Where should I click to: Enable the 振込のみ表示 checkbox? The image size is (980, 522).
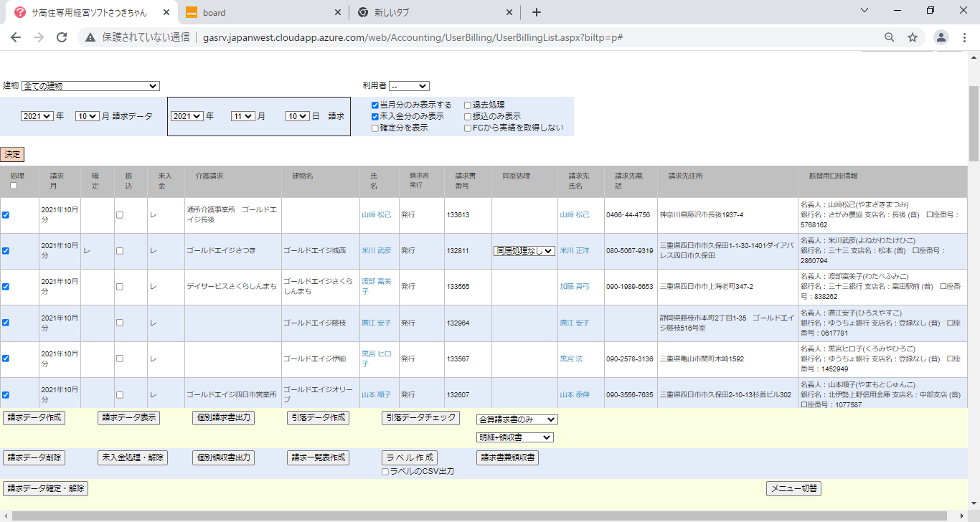(x=468, y=117)
